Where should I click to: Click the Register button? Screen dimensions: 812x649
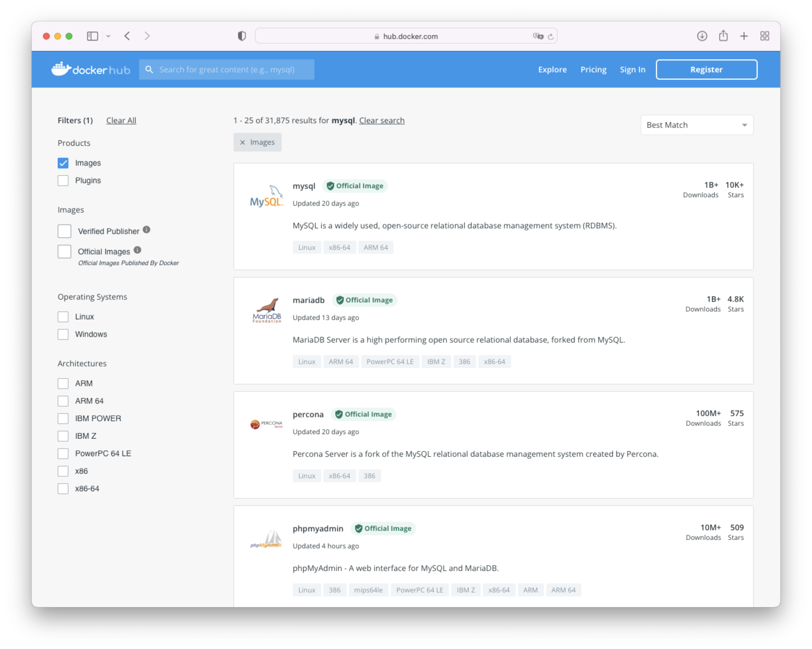pyautogui.click(x=706, y=70)
